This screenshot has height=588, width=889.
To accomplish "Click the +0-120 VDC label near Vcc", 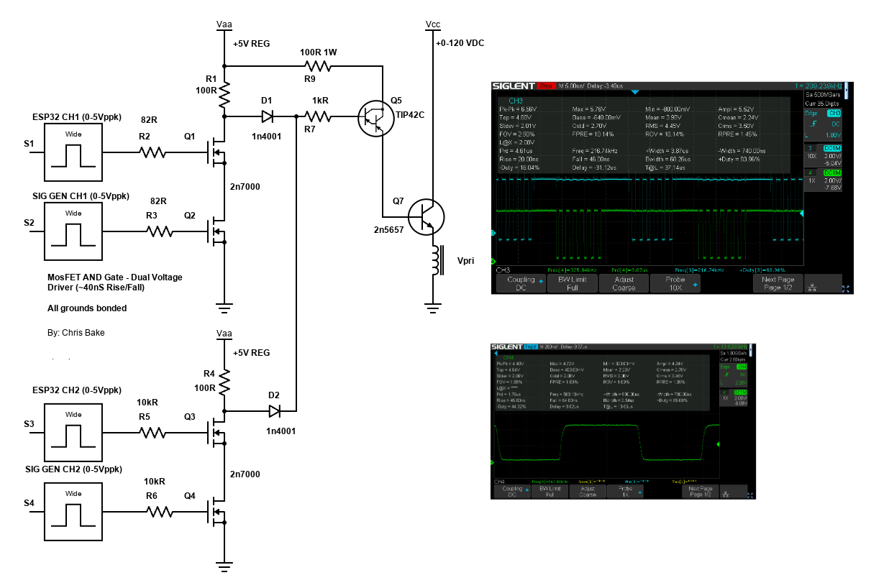I will click(x=460, y=43).
